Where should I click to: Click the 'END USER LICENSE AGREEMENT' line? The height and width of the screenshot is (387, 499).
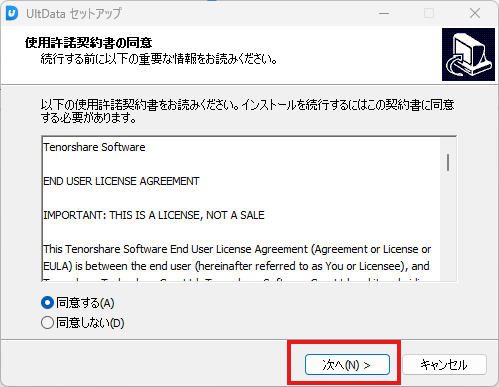coord(121,181)
